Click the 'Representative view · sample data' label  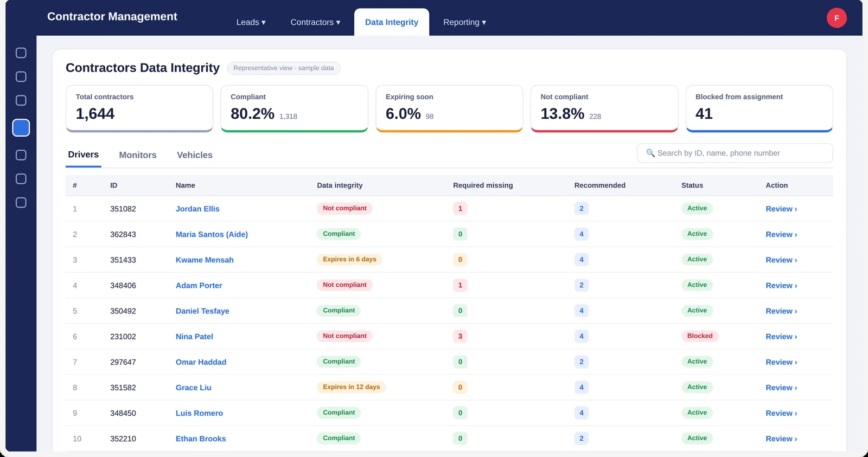[284, 68]
